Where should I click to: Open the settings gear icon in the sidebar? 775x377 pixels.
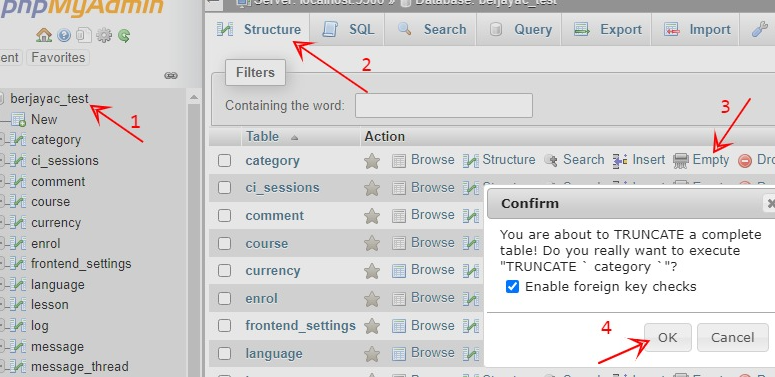(104, 35)
